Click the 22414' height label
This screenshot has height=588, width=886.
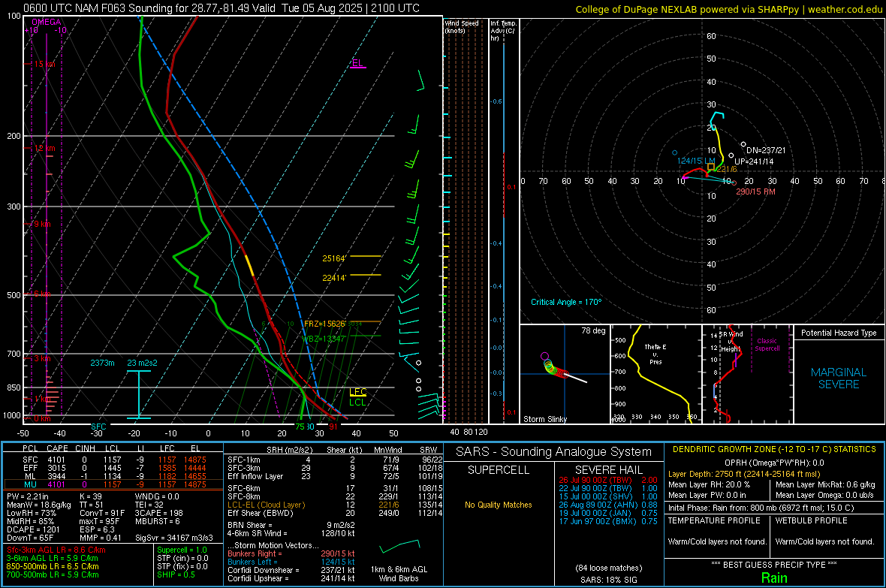coord(334,278)
